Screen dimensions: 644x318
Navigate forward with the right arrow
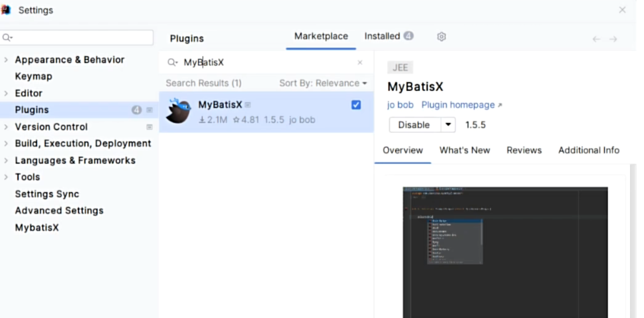(613, 39)
